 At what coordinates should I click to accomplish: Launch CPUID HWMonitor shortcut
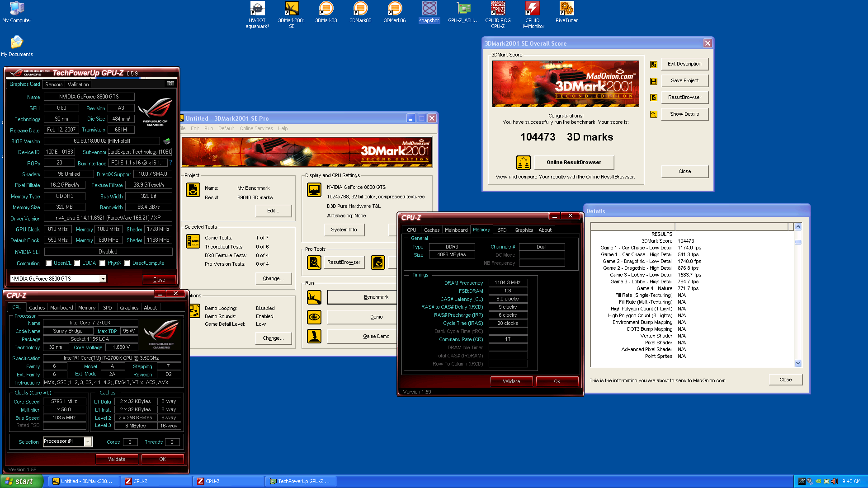[532, 15]
